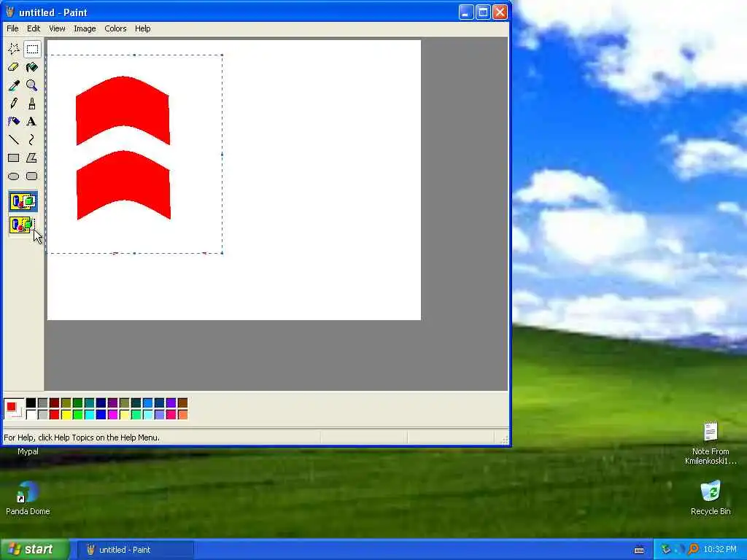The height and width of the screenshot is (560, 747).
Task: Click Paint app icon in title bar
Action: [10, 12]
